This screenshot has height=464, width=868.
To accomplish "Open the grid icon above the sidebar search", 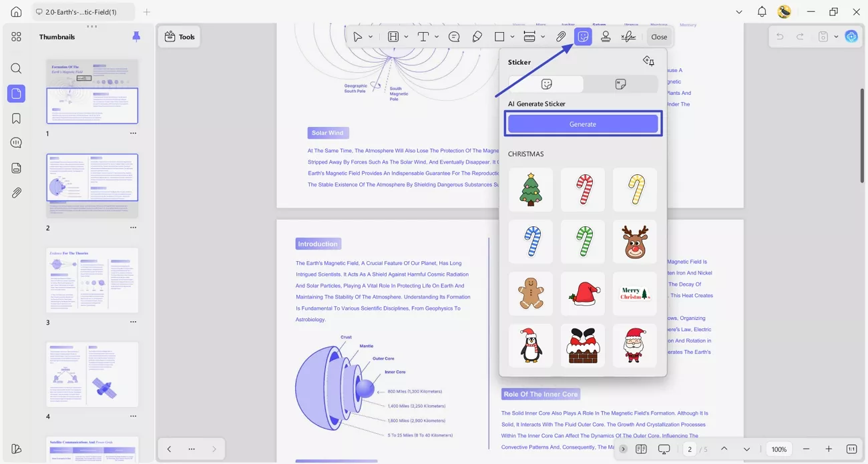I will pos(16,37).
